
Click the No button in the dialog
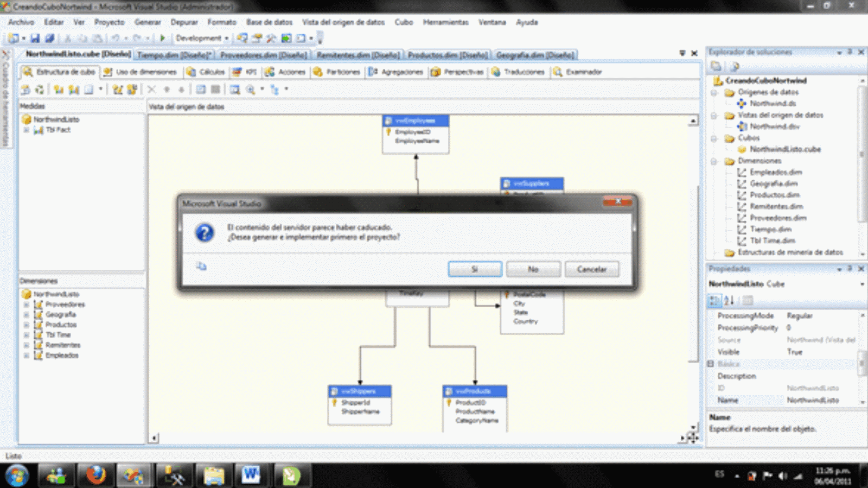(533, 269)
